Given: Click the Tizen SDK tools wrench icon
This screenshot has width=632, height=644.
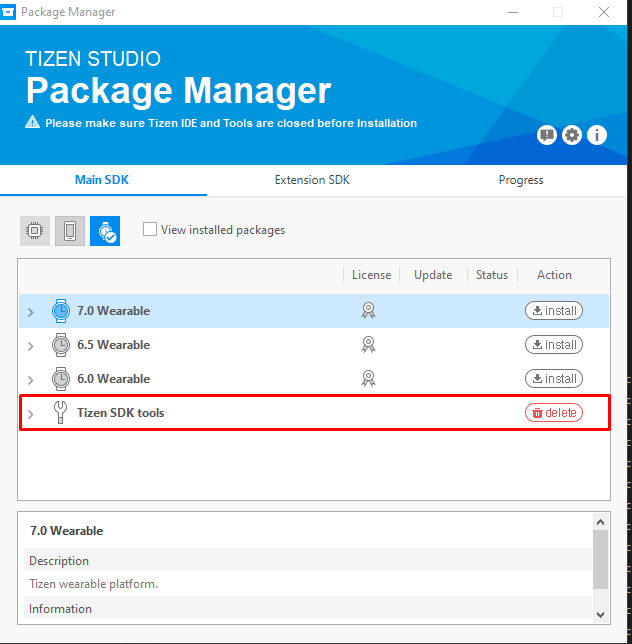Looking at the screenshot, I should pyautogui.click(x=60, y=412).
